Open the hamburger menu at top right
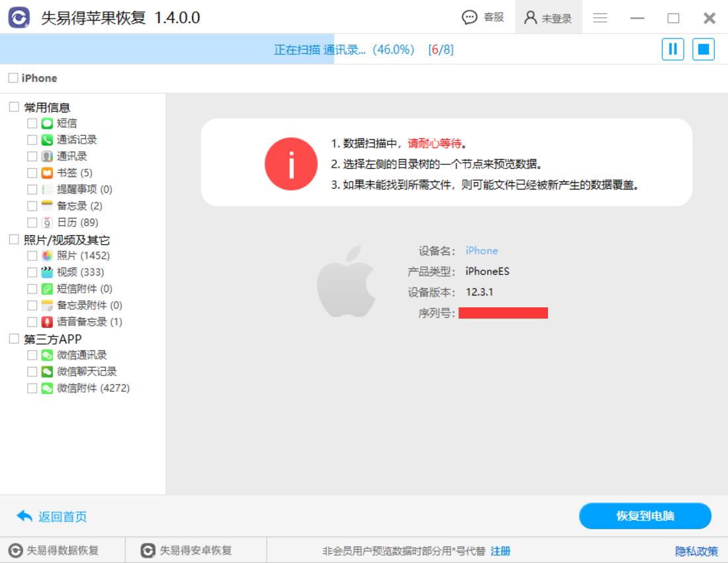The image size is (728, 563). (x=600, y=18)
